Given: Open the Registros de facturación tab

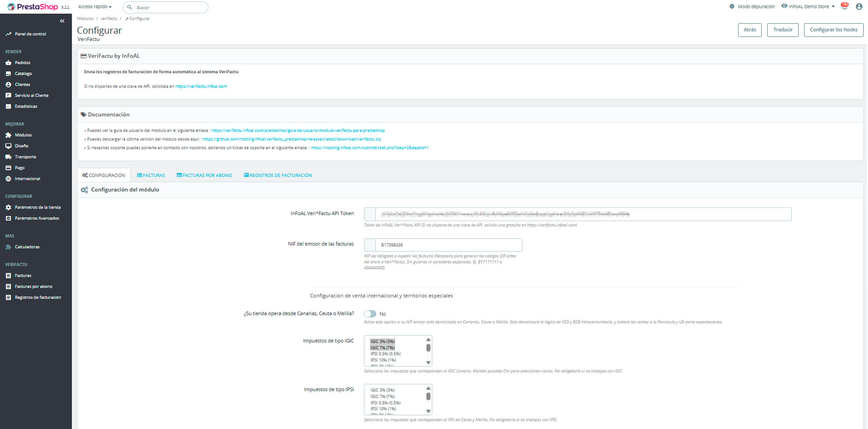Looking at the screenshot, I should click(278, 175).
